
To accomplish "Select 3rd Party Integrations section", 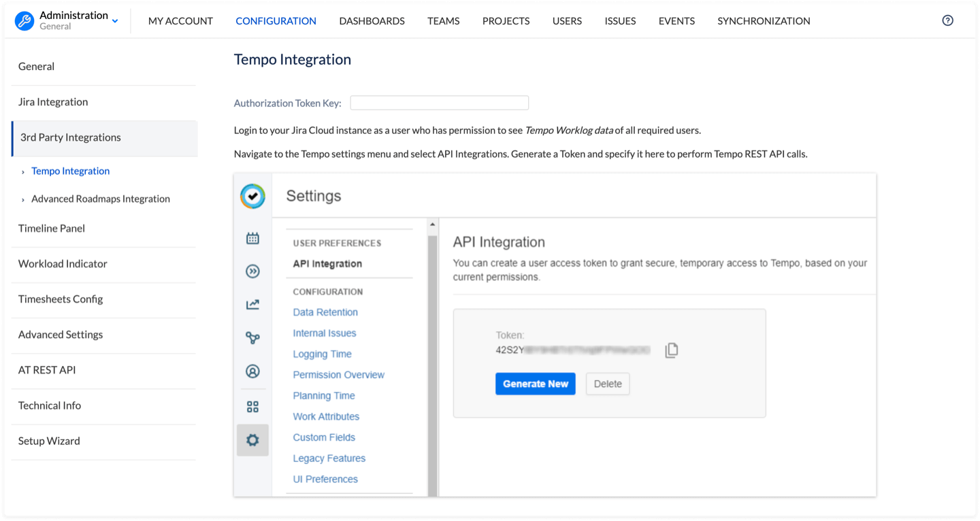I will [x=105, y=137].
